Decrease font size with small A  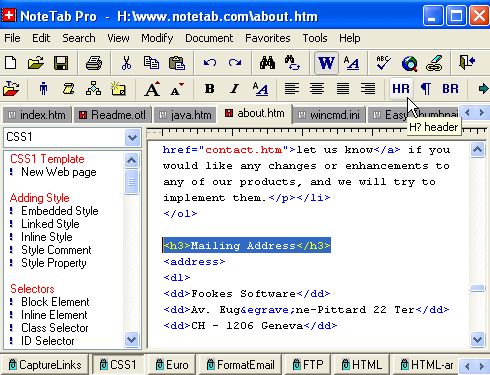click(177, 89)
